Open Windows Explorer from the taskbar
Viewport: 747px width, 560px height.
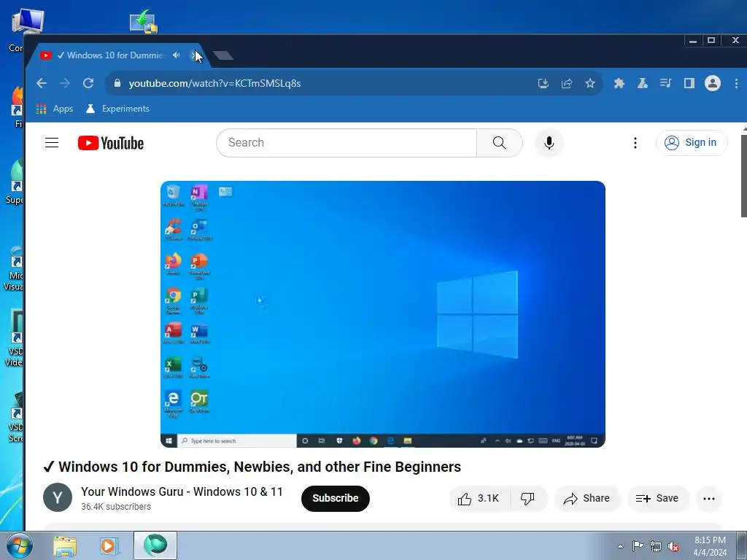coord(65,546)
